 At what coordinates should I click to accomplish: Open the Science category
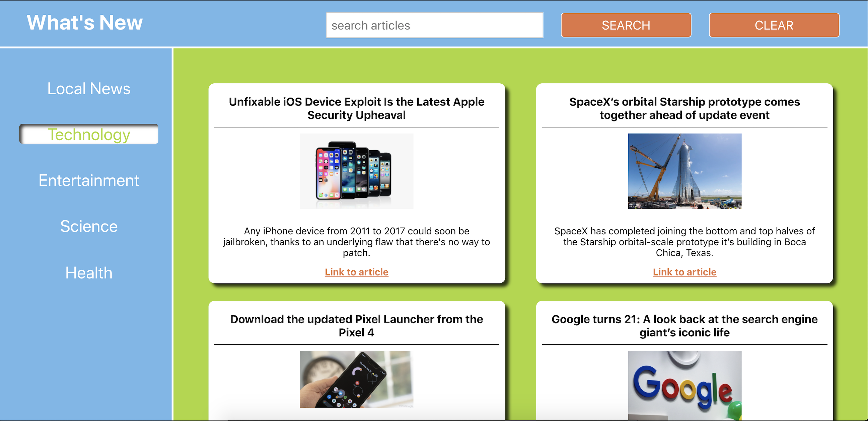(89, 226)
